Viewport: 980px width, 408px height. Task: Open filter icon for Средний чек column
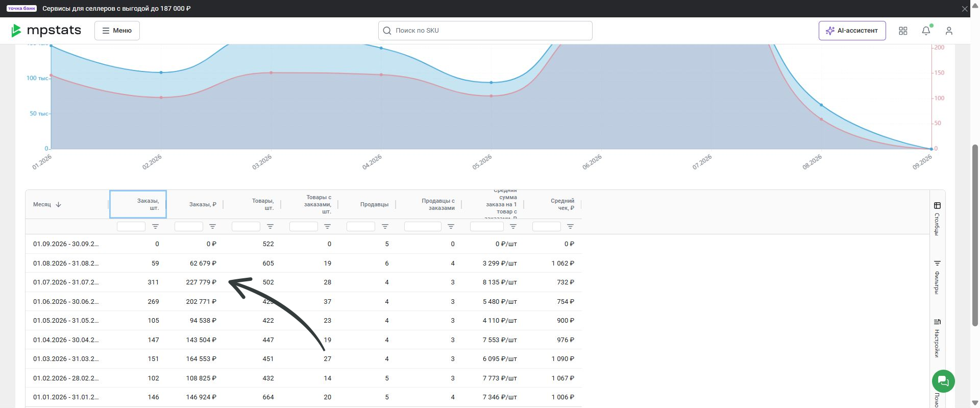coord(570,226)
